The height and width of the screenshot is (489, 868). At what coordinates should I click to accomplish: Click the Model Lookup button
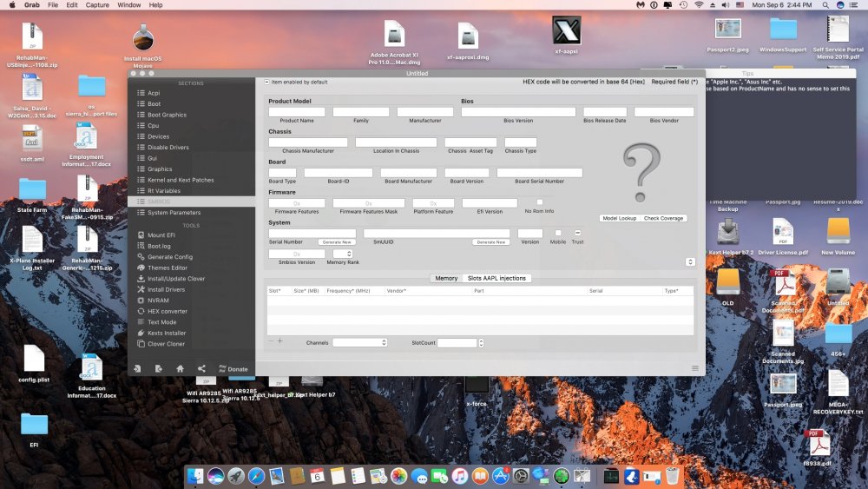click(x=620, y=218)
